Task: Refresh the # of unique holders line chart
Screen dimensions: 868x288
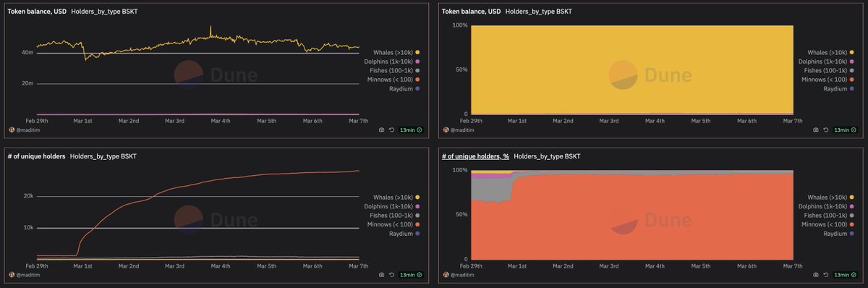Action: point(391,275)
